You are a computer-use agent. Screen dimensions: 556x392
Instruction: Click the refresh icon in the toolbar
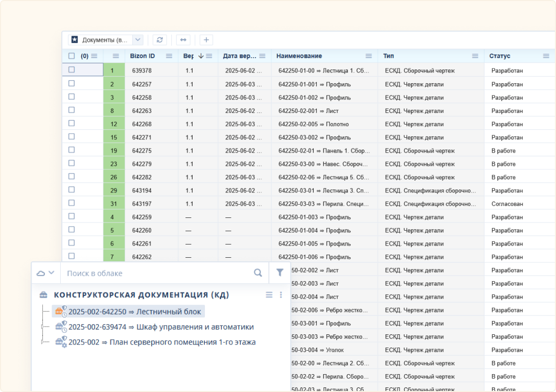pyautogui.click(x=160, y=40)
